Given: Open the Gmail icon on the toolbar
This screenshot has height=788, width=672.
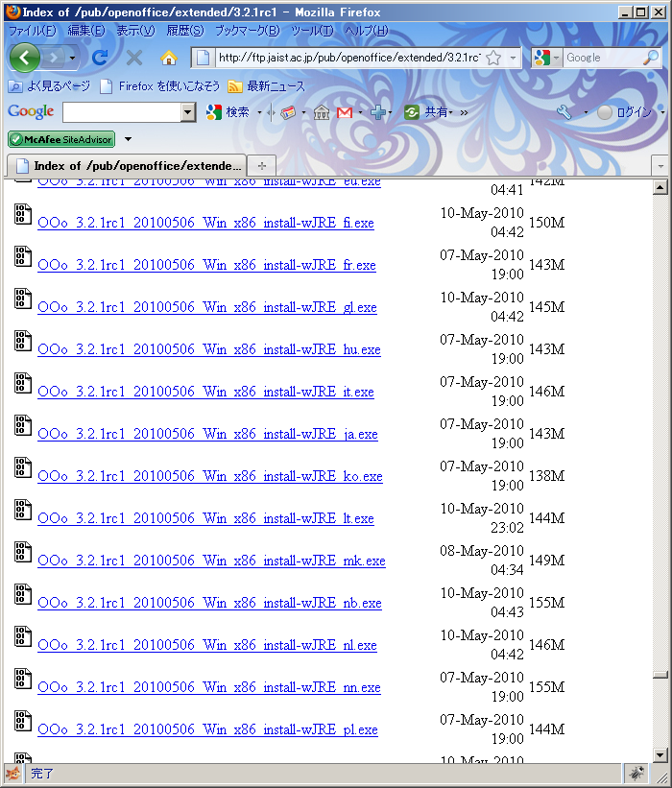Looking at the screenshot, I should coord(345,112).
